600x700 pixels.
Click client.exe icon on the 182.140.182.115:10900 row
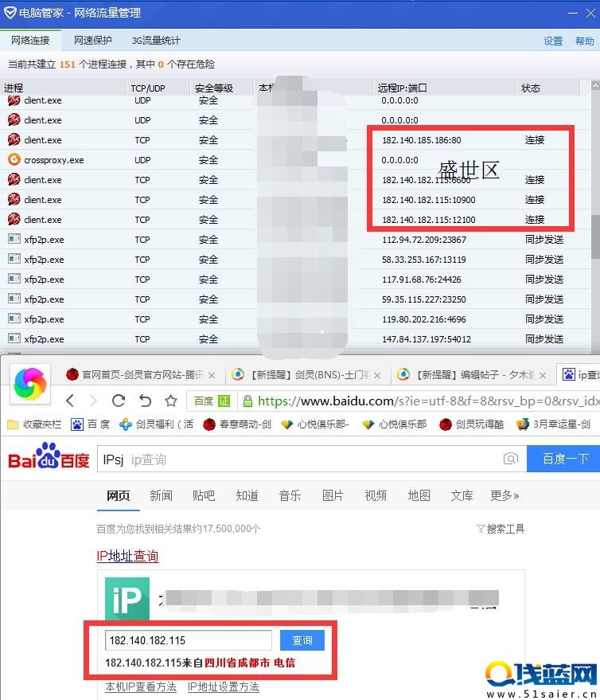point(14,199)
